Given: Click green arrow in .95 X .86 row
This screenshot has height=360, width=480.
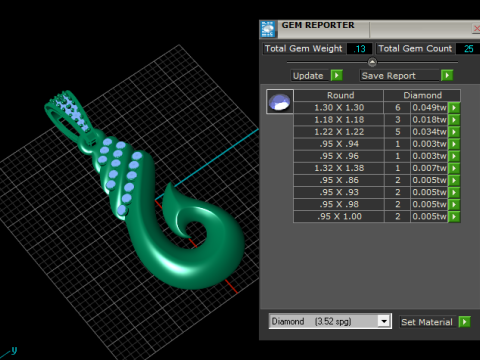Looking at the screenshot, I should point(454,180).
